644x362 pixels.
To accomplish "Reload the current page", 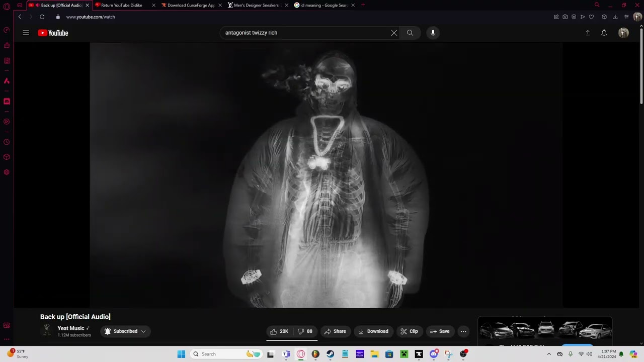I will 42,17.
